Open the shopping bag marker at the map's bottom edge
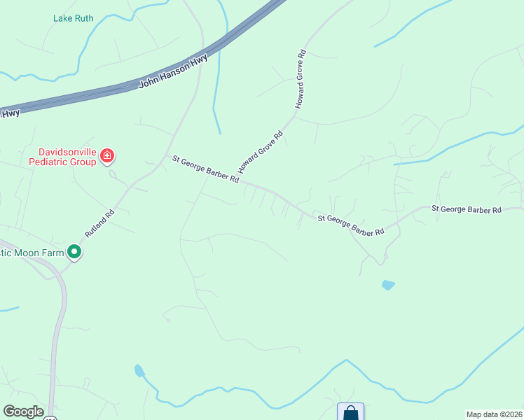Viewport: 524px width, 420px height. (x=350, y=412)
